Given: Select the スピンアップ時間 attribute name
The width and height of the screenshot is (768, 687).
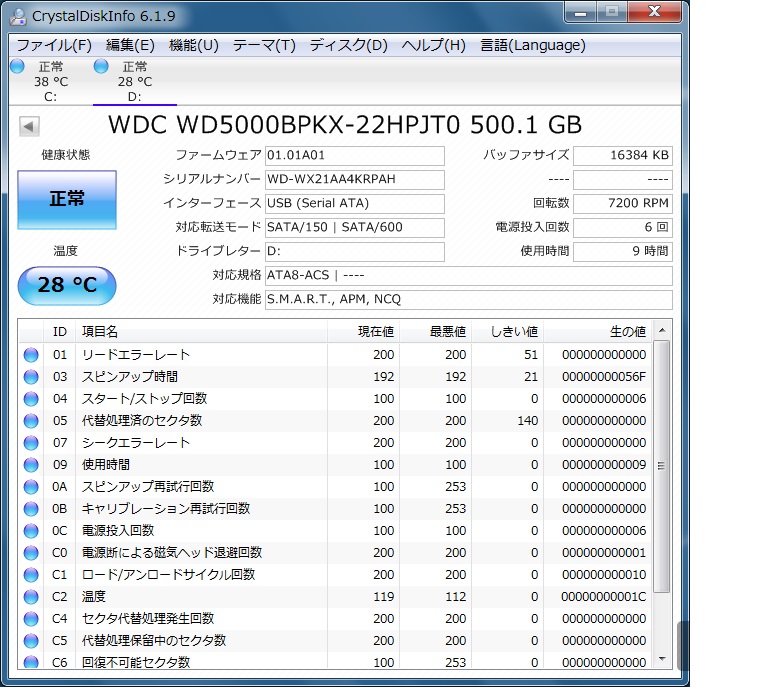Looking at the screenshot, I should point(130,377).
